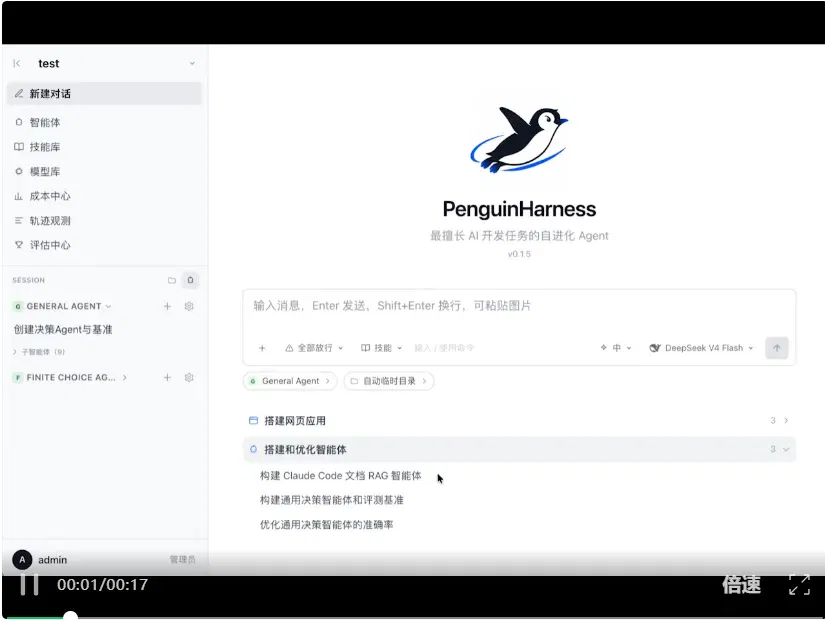Click the PenguinHarness penguin logo
The width and height of the screenshot is (825, 620).
click(519, 140)
